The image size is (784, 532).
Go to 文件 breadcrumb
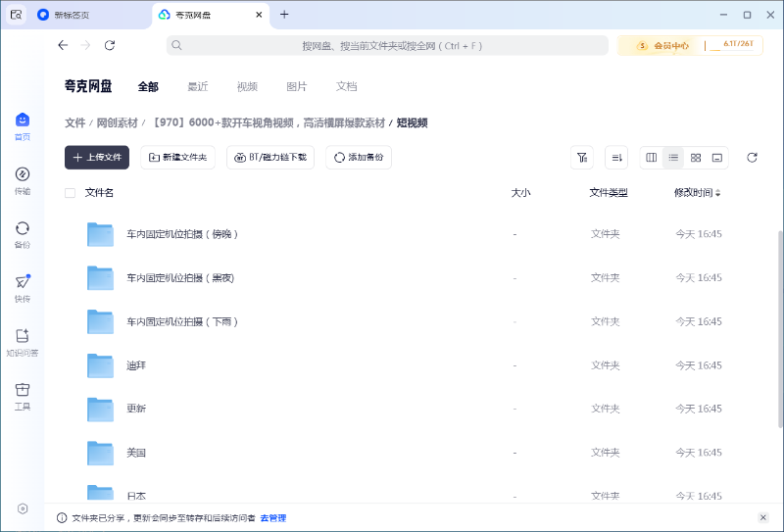pyautogui.click(x=75, y=123)
